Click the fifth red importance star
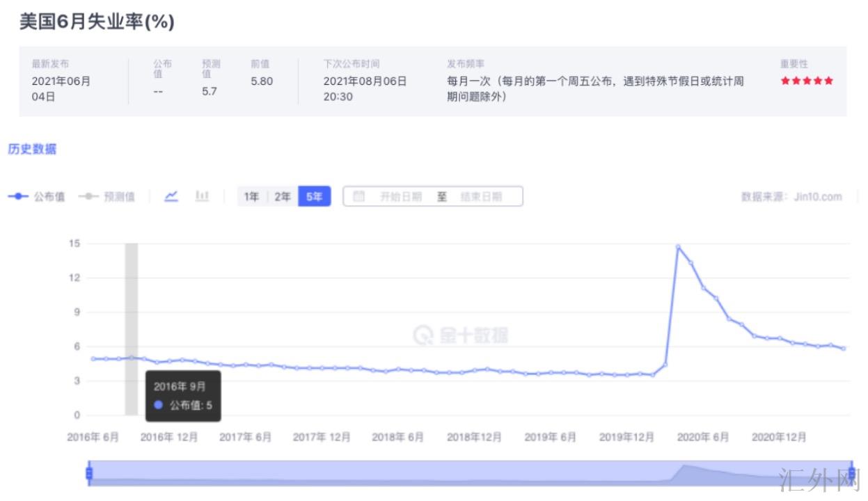The image size is (868, 501). pos(828,81)
